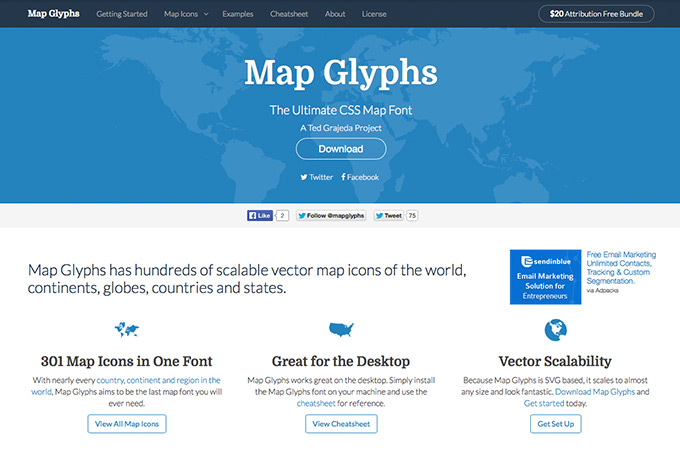The height and width of the screenshot is (455, 680).
Task: Click the Download button in the hero
Action: (341, 149)
